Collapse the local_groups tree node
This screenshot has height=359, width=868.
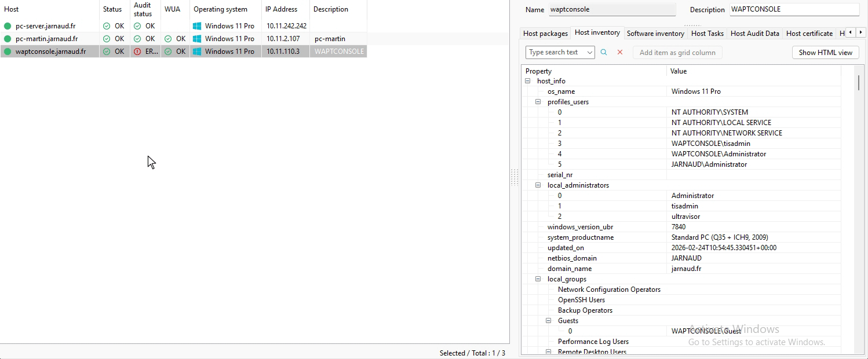538,279
